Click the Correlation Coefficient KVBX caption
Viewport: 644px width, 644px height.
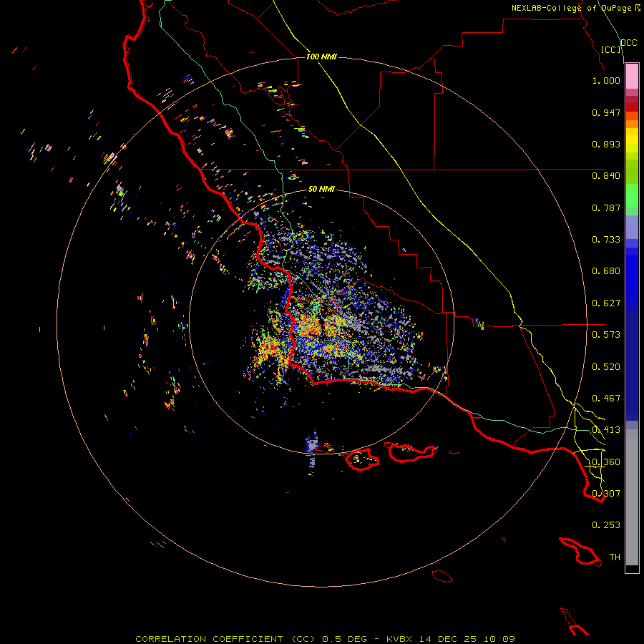click(325, 639)
